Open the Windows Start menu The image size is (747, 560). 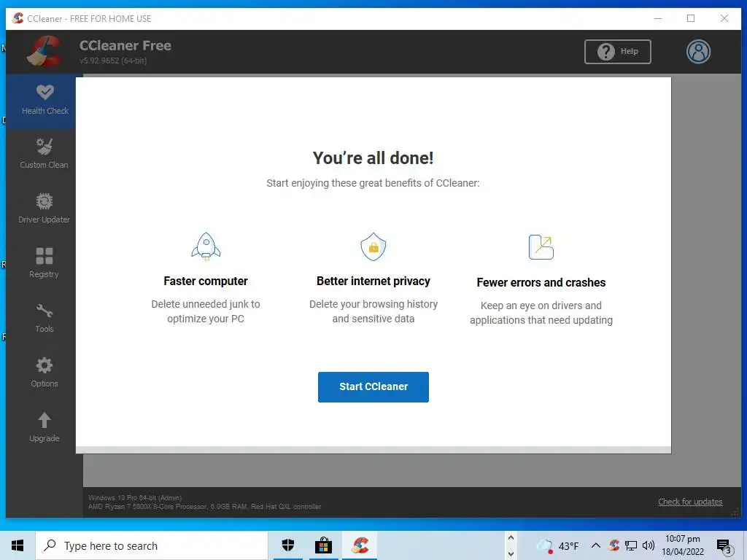coord(18,545)
